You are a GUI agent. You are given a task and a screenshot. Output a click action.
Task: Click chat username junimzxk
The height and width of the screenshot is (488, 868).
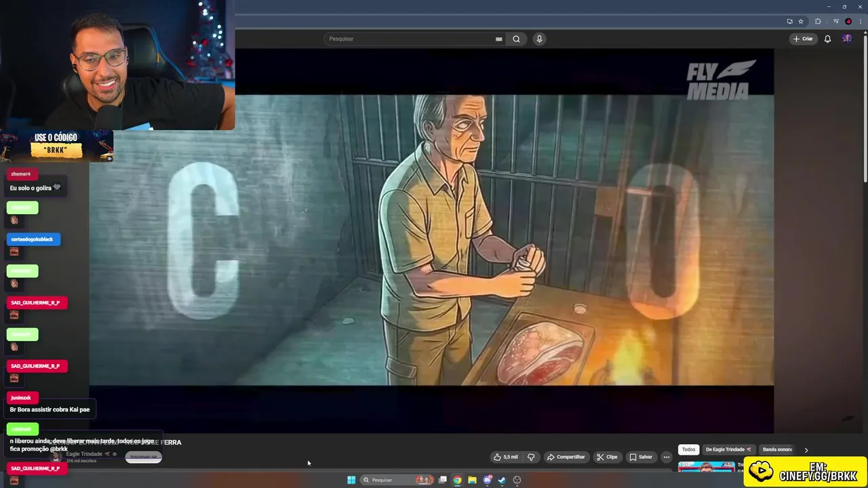(21, 398)
